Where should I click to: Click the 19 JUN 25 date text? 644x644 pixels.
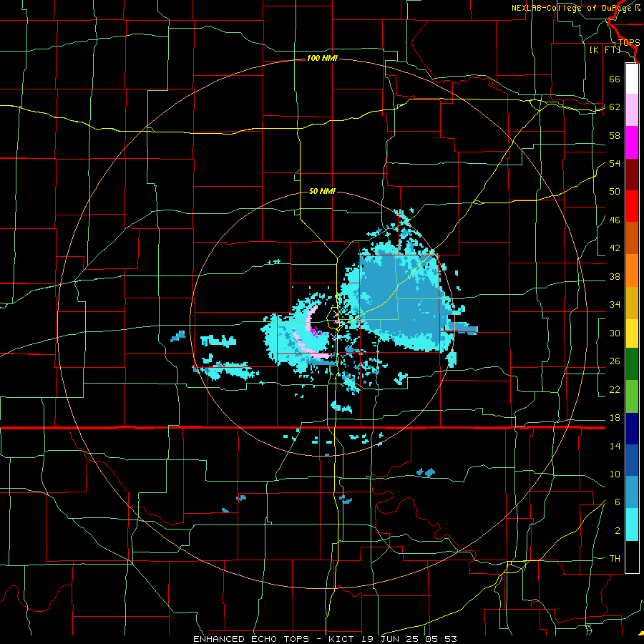(x=389, y=639)
